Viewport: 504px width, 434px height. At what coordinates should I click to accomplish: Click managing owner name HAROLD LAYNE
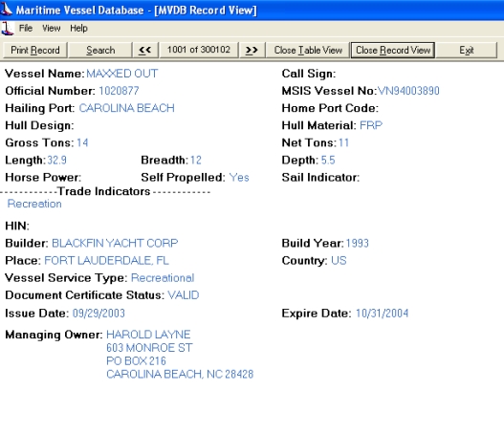tap(148, 335)
